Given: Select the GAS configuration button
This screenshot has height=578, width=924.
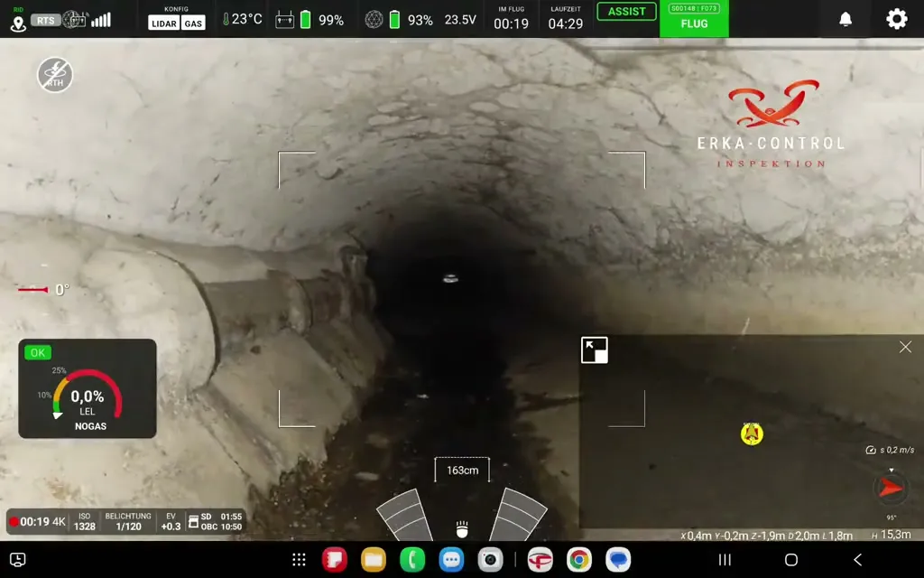Looking at the screenshot, I should click(193, 23).
